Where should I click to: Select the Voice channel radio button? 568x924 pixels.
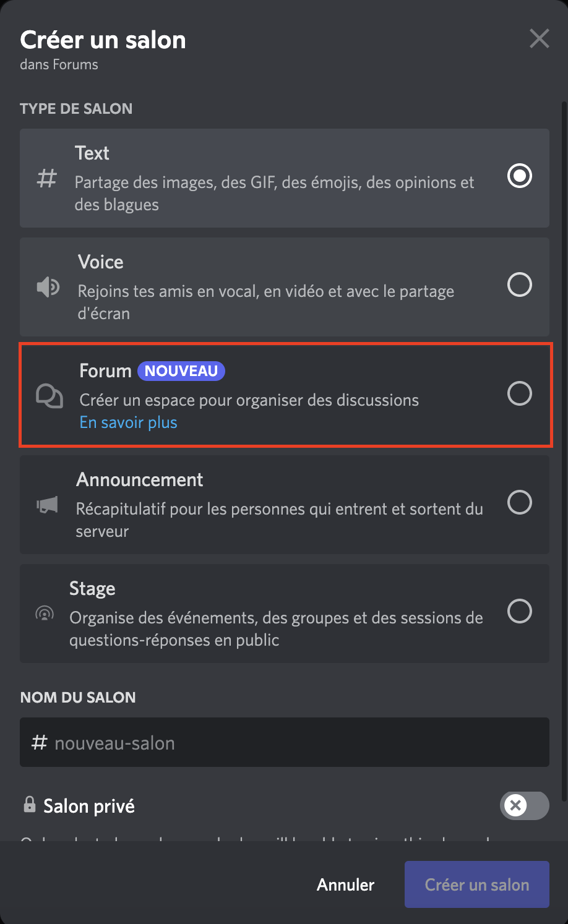pos(519,285)
